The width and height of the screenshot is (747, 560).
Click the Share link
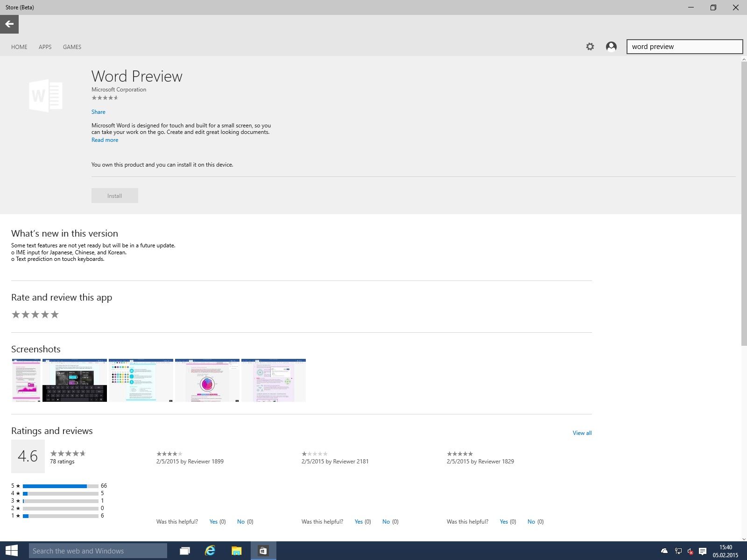click(99, 112)
